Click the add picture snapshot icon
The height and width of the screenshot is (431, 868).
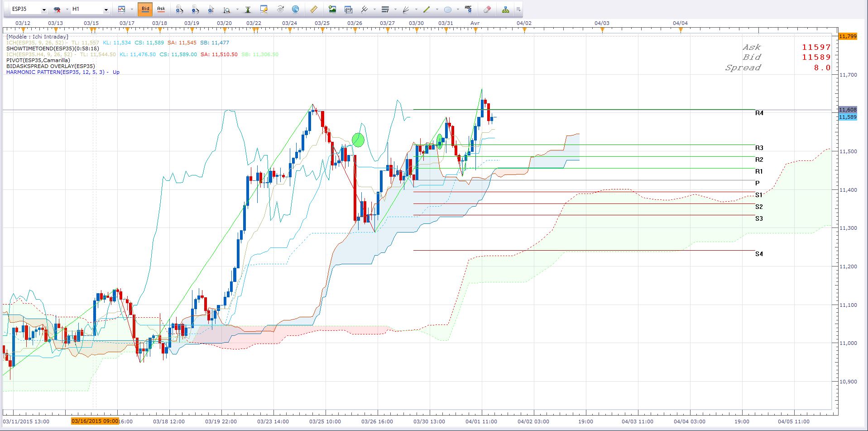(332, 9)
